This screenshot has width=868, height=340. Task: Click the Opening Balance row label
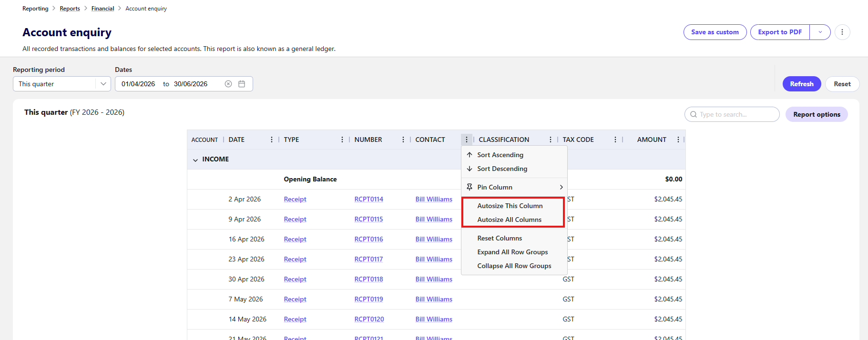(x=310, y=179)
